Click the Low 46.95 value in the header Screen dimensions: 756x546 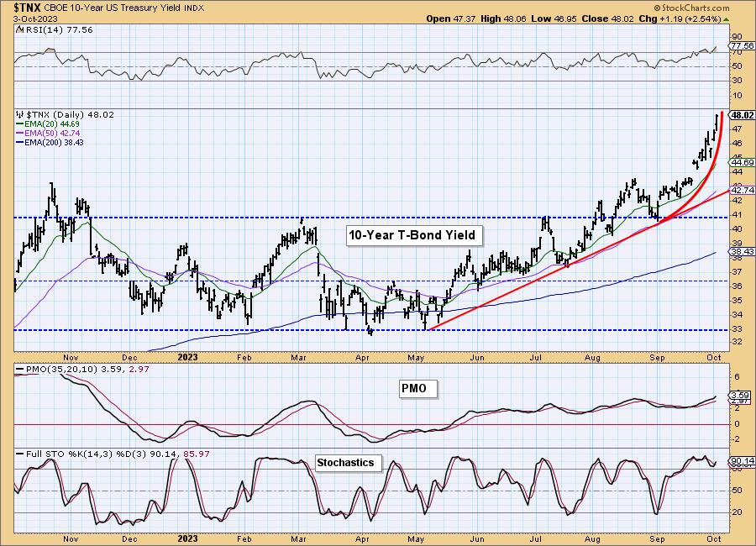(554, 18)
